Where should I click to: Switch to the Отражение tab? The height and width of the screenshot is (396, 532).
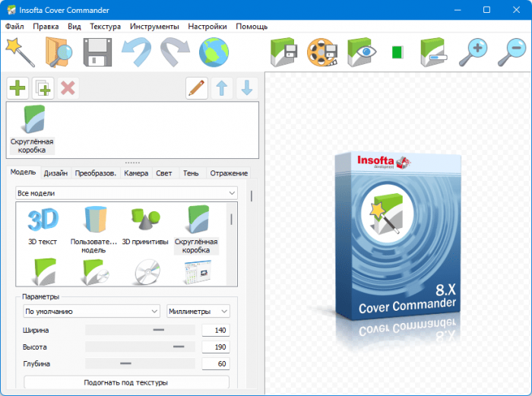click(x=229, y=173)
